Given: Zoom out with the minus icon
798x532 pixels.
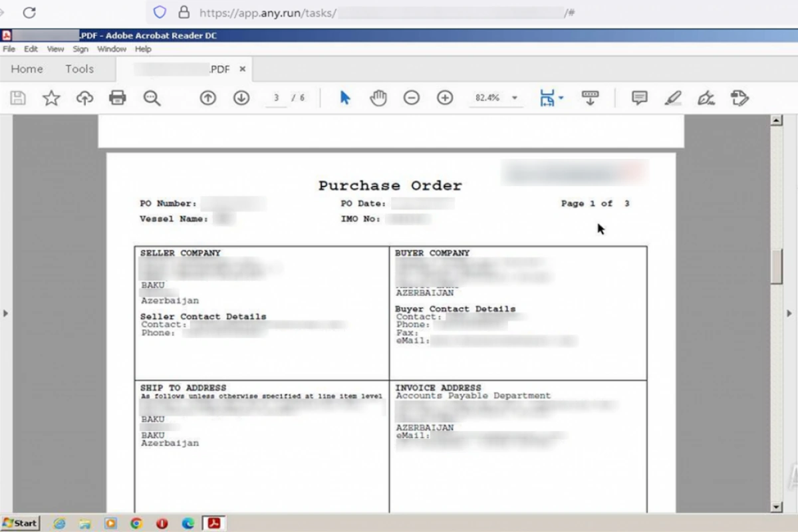Looking at the screenshot, I should 412,98.
